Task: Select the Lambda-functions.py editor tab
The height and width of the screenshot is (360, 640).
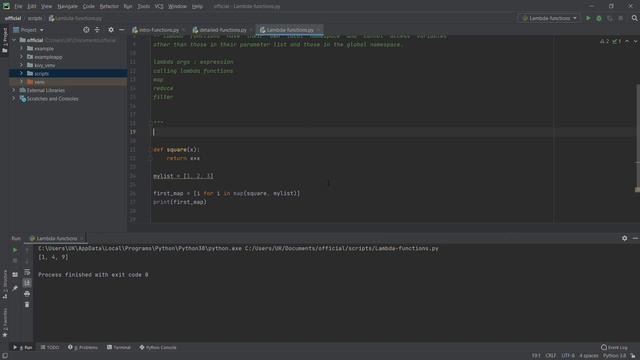Action: pos(289,30)
